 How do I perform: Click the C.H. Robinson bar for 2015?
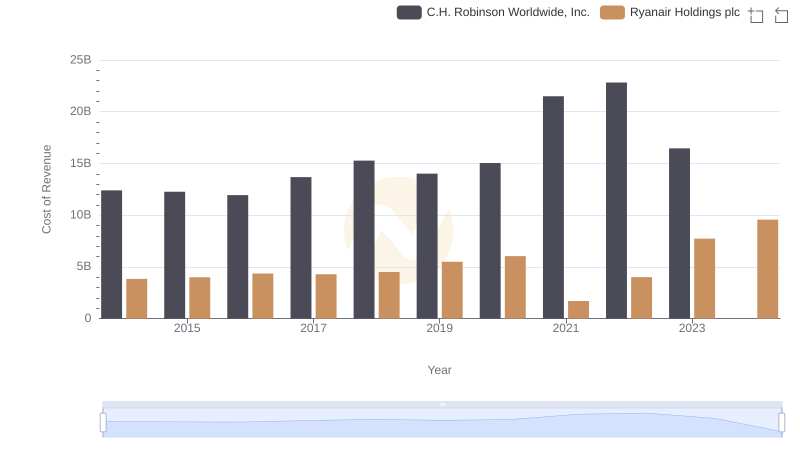pyautogui.click(x=174, y=255)
